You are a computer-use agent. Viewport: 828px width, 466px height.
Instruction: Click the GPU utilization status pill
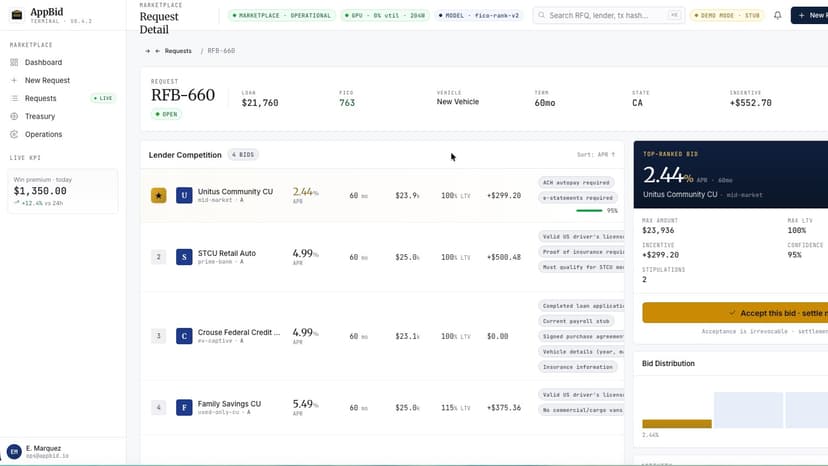[x=385, y=15]
